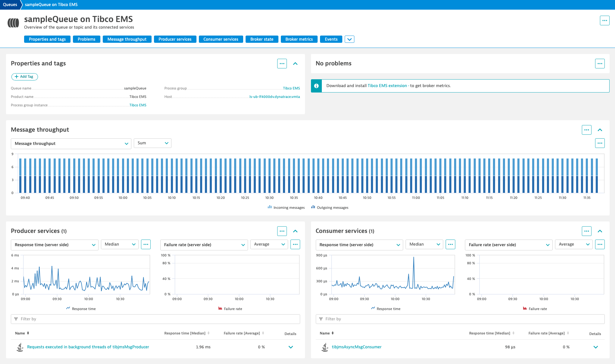Screen dimensions: 615x364
Task: Click the queue icon beside page title
Action: [13, 23]
